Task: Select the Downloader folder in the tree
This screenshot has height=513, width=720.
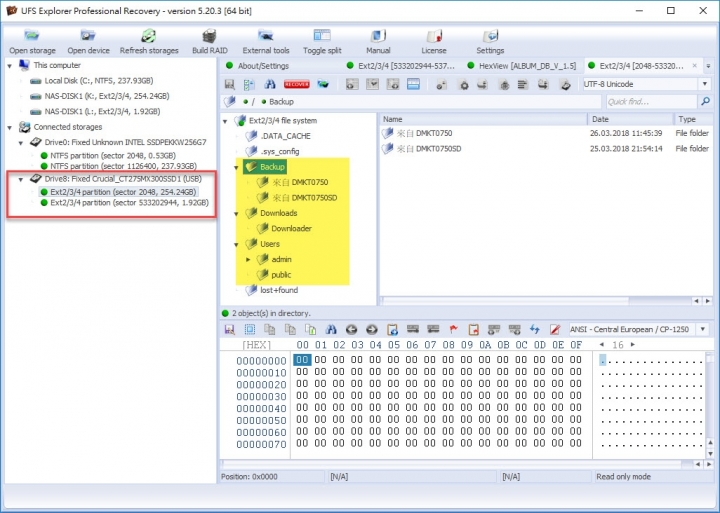Action: pyautogui.click(x=291, y=228)
